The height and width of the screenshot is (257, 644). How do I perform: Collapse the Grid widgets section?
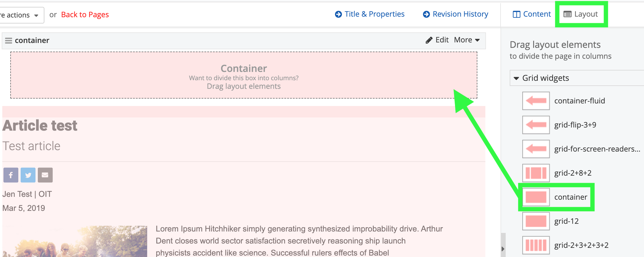click(x=516, y=78)
